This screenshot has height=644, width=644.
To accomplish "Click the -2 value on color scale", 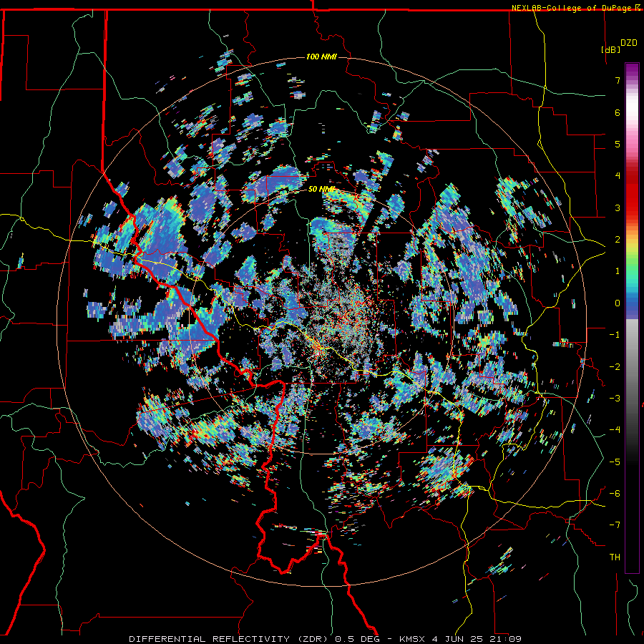I will [x=615, y=367].
